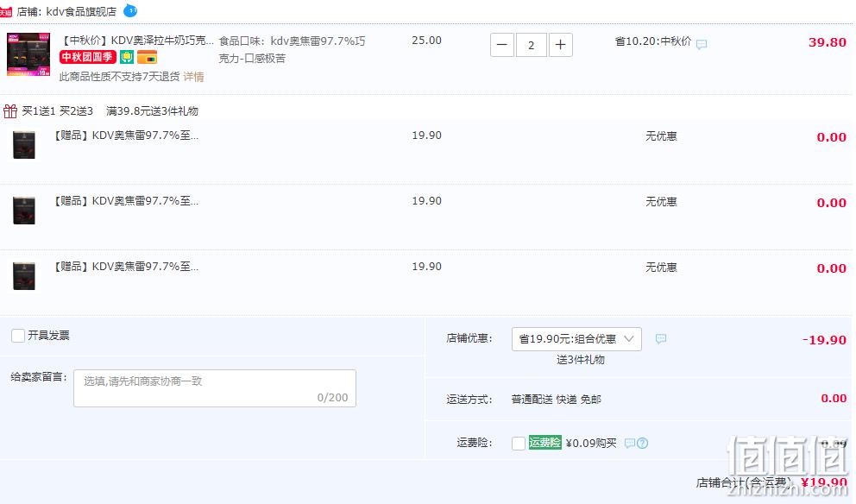Click the kdv食品旗舰店 store name link
This screenshot has height=504, width=856.
coord(81,11)
